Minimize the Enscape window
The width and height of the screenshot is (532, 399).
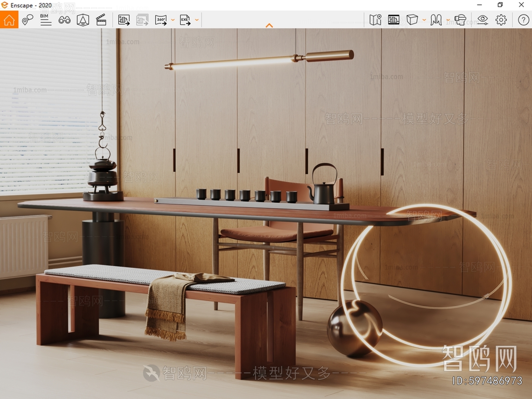pos(479,5)
